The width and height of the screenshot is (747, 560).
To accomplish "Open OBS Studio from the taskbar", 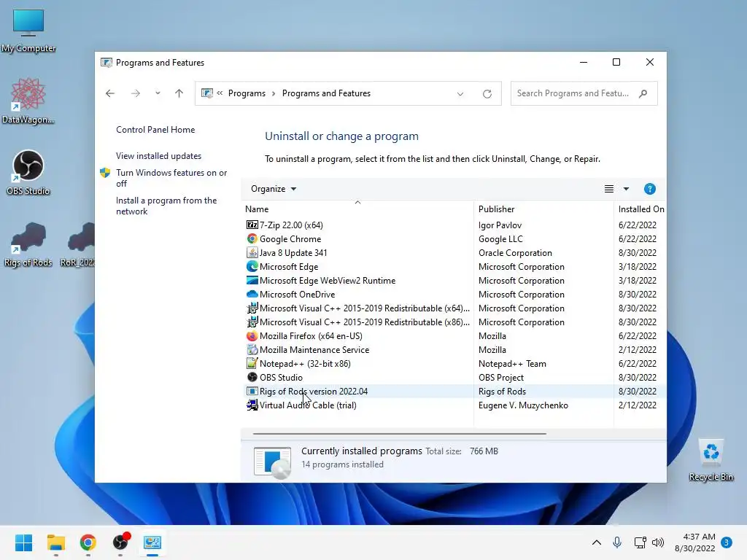I will [120, 542].
